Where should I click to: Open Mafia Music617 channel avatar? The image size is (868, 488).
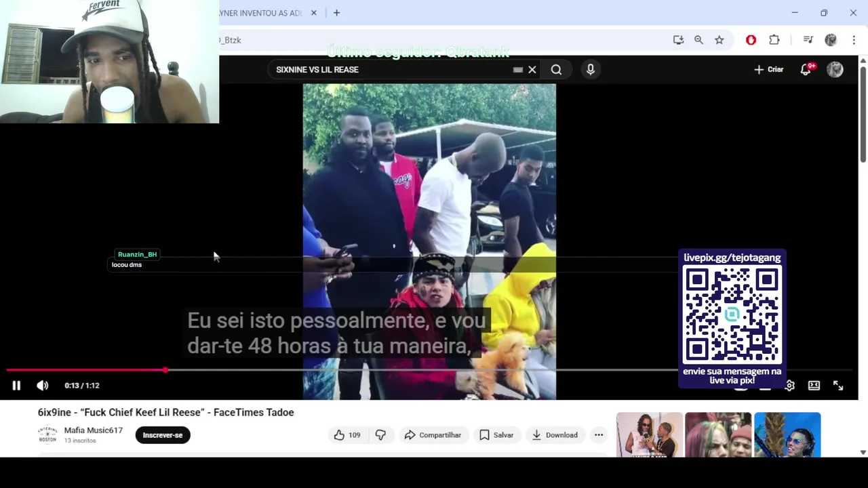click(47, 434)
